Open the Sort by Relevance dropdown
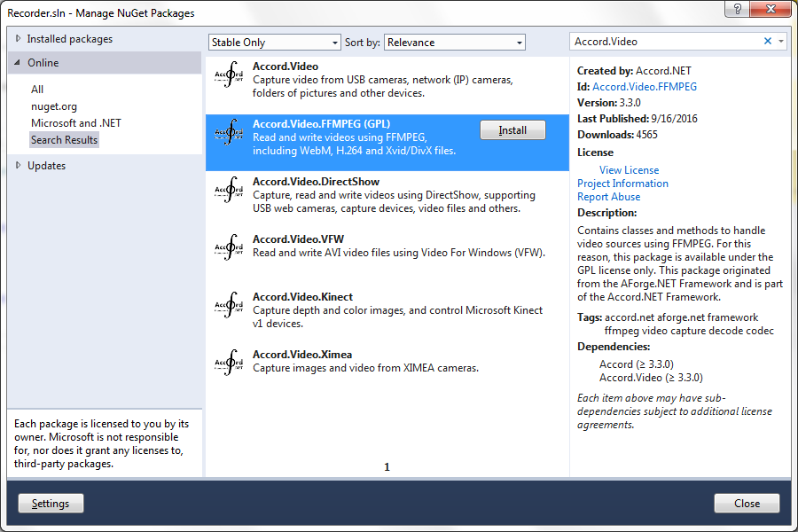This screenshot has height=532, width=798. tap(455, 43)
